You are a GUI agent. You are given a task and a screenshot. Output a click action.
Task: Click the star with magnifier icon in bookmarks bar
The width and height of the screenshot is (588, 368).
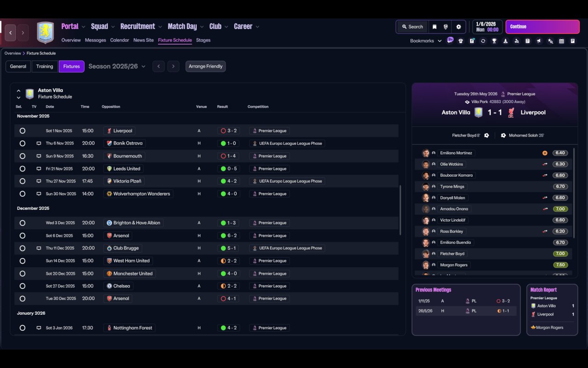(x=550, y=41)
